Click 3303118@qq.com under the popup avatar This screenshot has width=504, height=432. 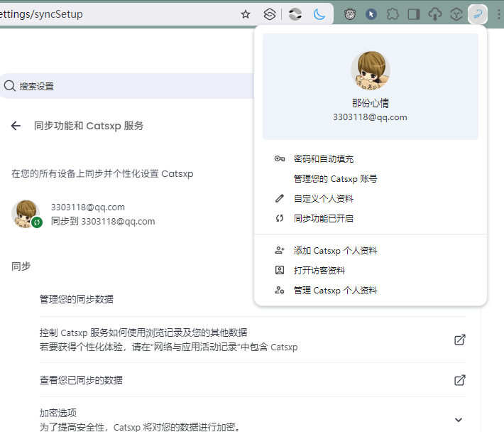(x=371, y=117)
